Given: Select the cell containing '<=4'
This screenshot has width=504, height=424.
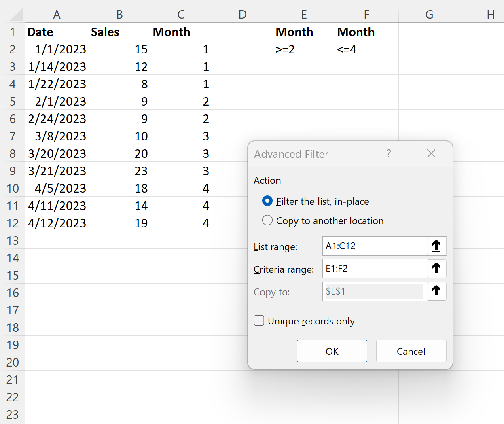Looking at the screenshot, I should [366, 49].
